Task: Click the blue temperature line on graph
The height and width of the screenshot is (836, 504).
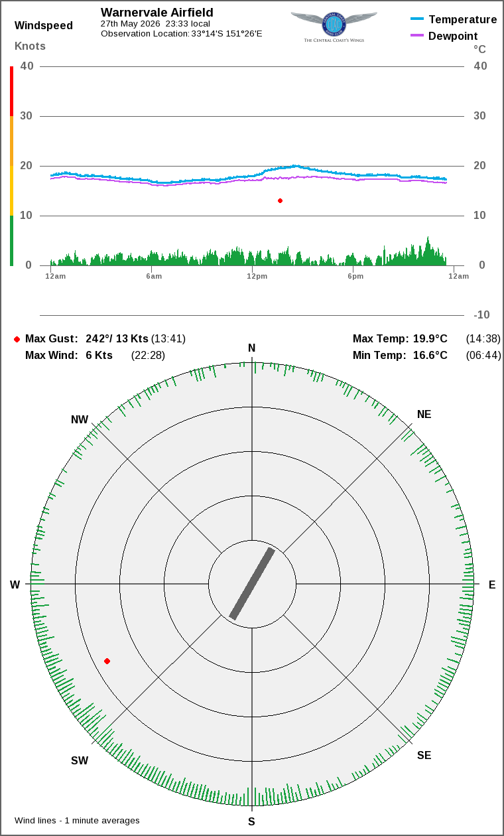Action: [249, 175]
